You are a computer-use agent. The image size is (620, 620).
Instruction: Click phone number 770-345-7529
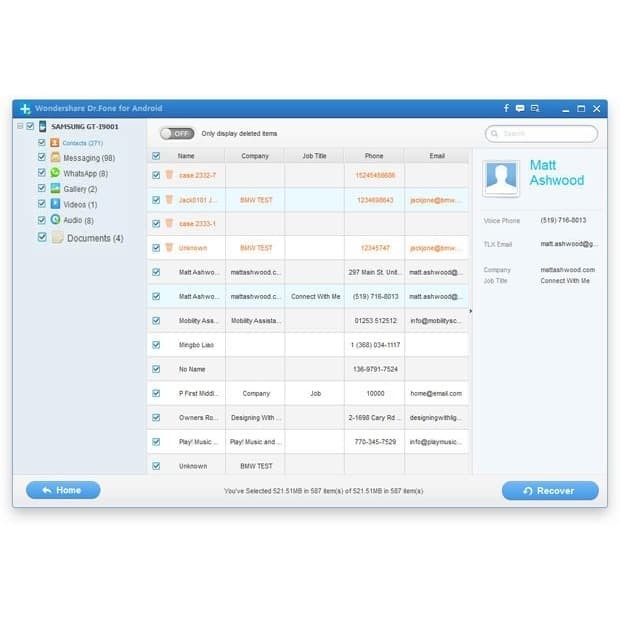[x=375, y=442]
